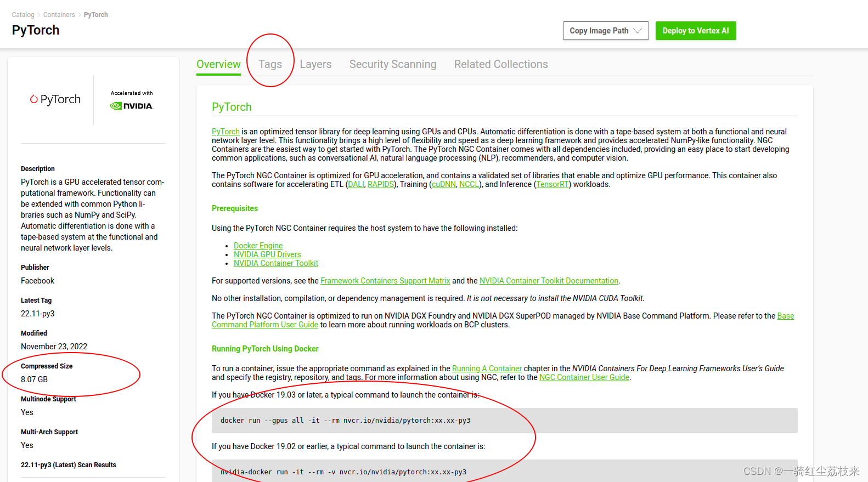The width and height of the screenshot is (868, 482).
Task: Click the Description label in the sidebar
Action: [38, 169]
